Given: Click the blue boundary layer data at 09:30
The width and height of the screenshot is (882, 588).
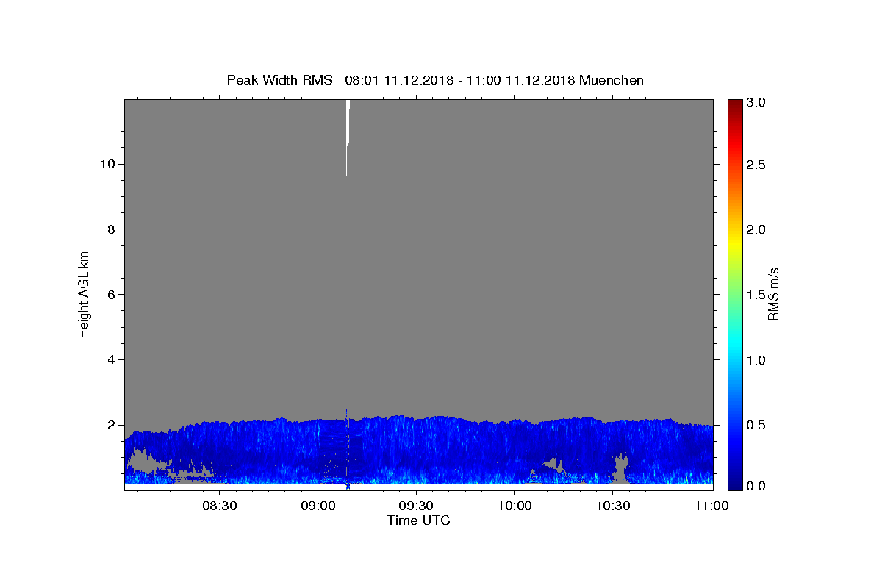Looking at the screenshot, I should coord(416,448).
